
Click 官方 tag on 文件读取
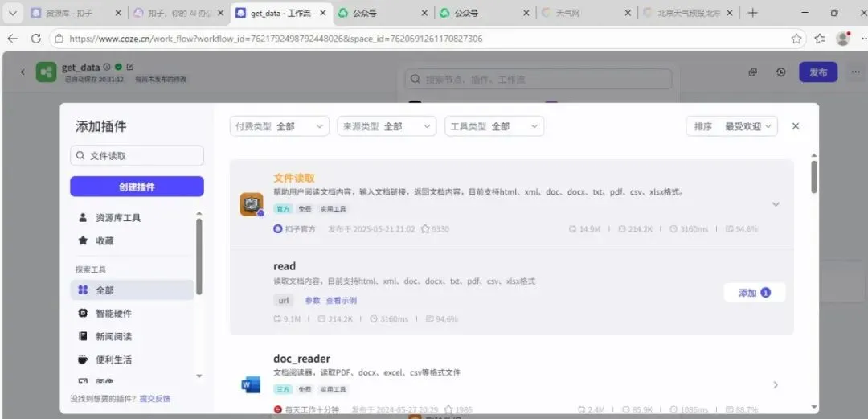(284, 209)
